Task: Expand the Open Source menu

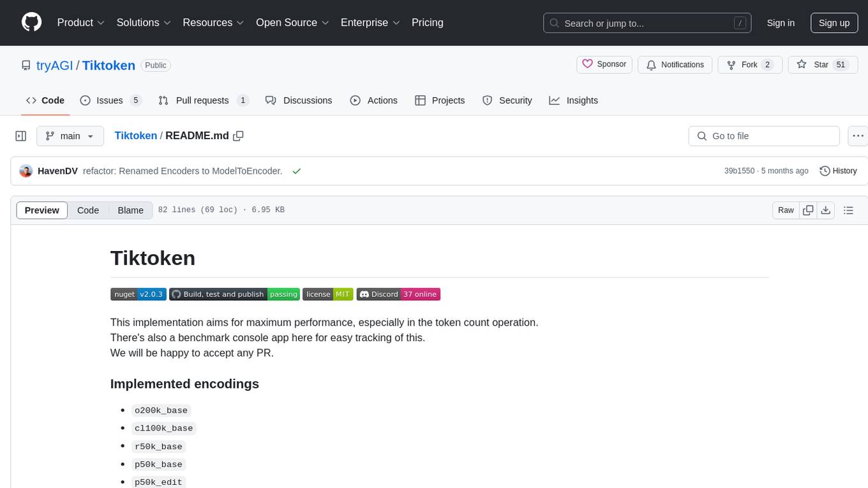Action: click(293, 22)
